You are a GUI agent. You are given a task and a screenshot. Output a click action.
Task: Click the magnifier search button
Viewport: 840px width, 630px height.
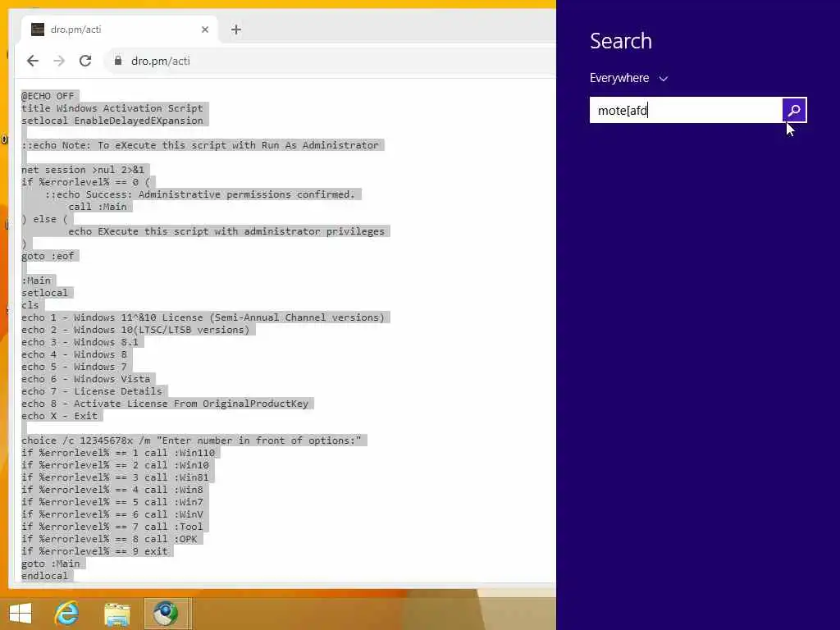794,110
